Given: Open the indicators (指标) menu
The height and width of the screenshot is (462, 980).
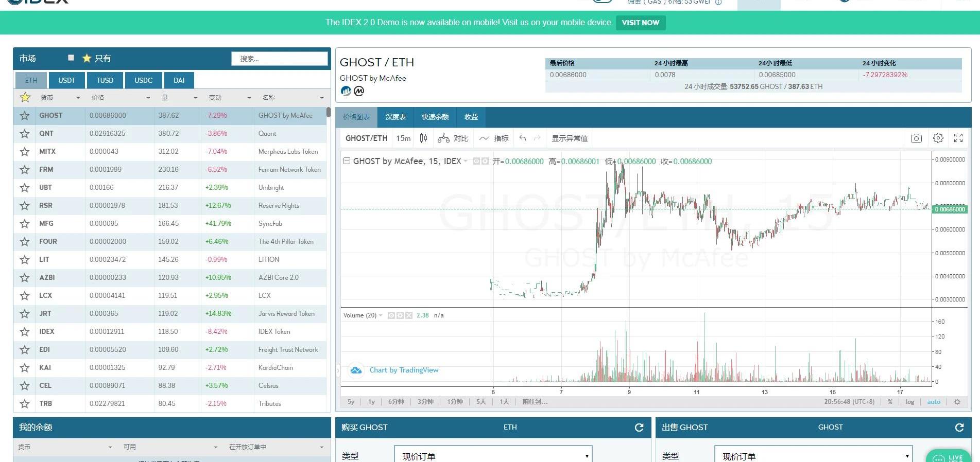Looking at the screenshot, I should tap(494, 138).
